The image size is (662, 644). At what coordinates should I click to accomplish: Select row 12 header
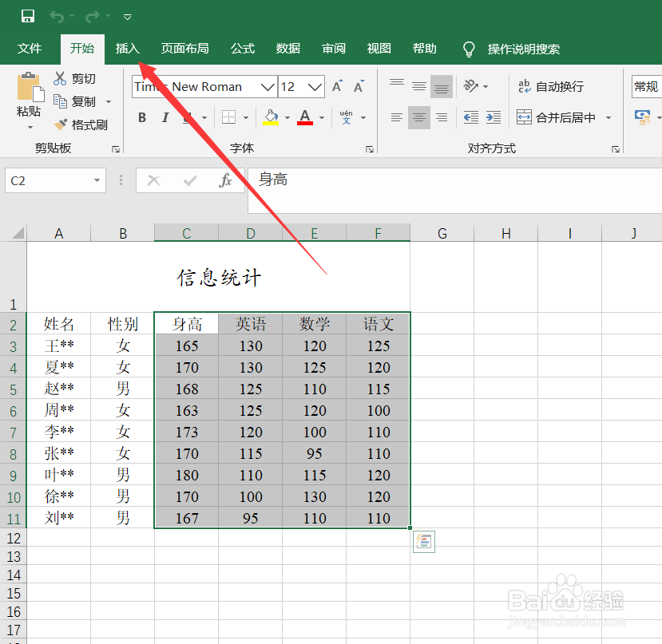13,538
